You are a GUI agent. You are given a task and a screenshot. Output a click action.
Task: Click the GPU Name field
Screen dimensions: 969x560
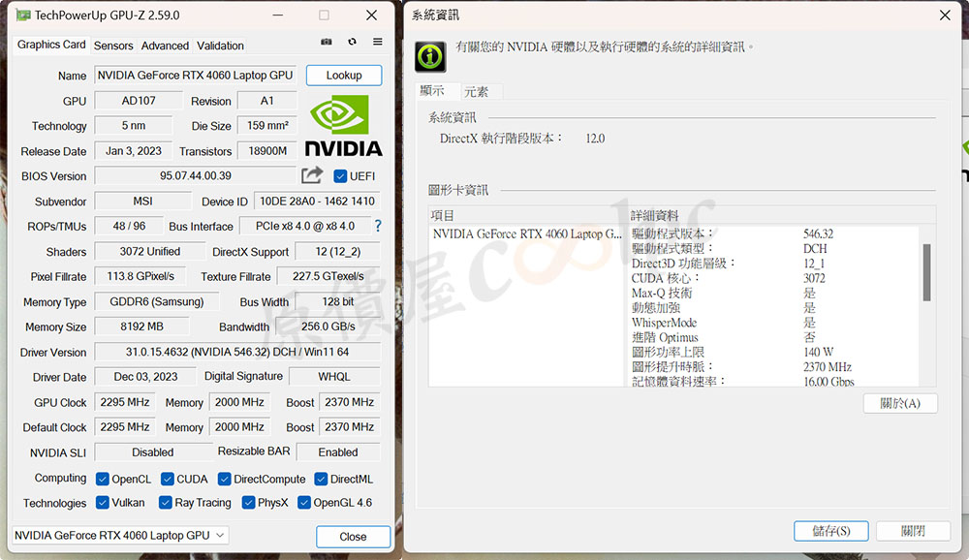point(196,76)
